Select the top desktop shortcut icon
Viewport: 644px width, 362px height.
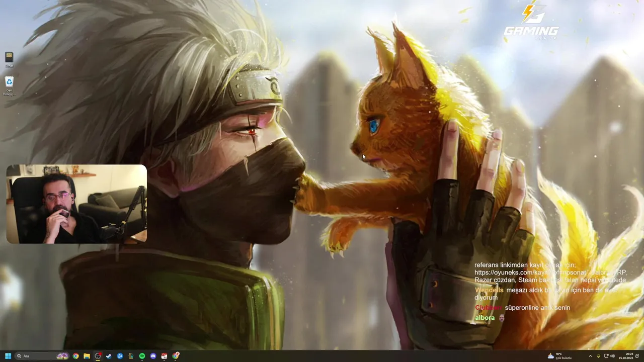click(x=9, y=59)
